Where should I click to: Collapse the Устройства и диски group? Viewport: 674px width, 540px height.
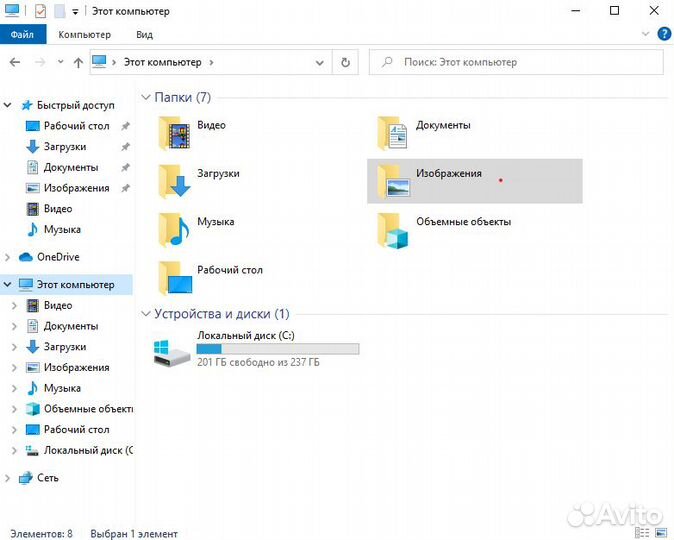146,314
